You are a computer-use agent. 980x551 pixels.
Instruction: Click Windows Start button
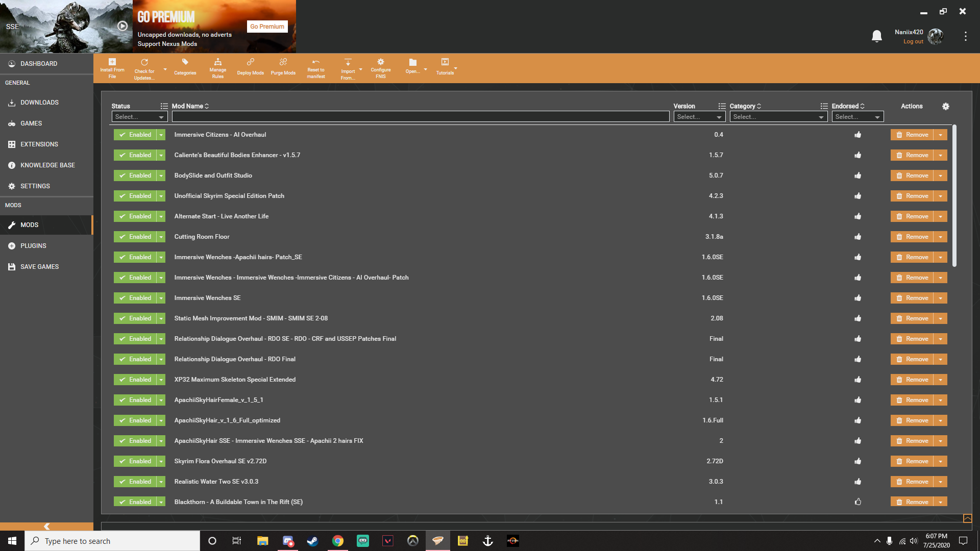tap(12, 541)
